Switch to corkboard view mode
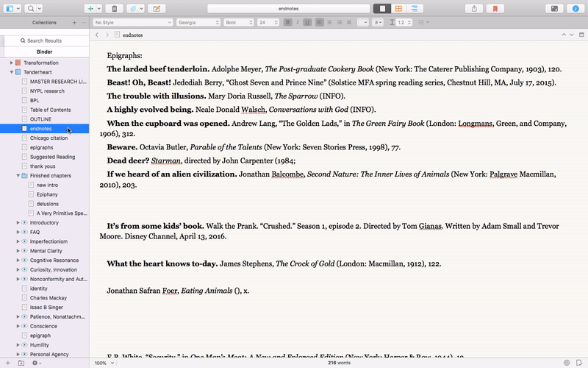The image size is (588, 368). (398, 8)
